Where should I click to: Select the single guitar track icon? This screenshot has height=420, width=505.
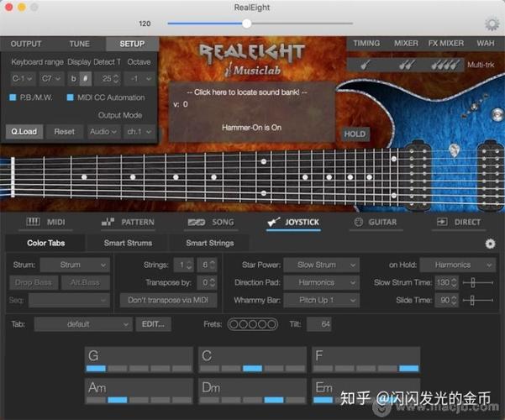(365, 65)
